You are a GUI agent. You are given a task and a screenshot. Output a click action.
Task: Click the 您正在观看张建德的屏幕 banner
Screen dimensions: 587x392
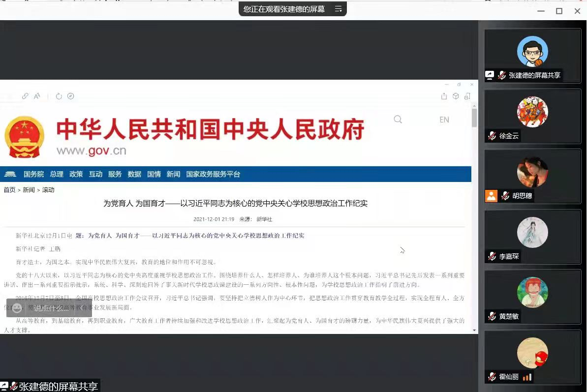284,9
